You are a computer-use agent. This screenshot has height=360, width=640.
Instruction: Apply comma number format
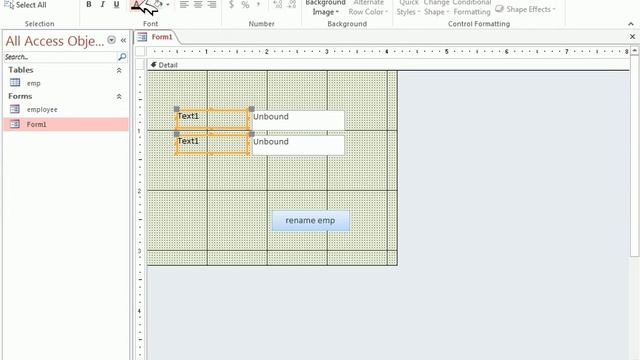[x=259, y=4]
